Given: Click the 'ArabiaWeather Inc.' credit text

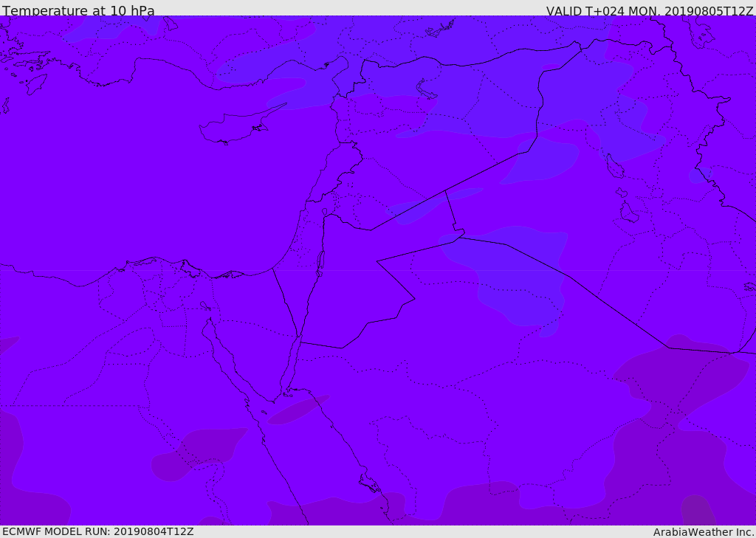Looking at the screenshot, I should coord(704,532).
